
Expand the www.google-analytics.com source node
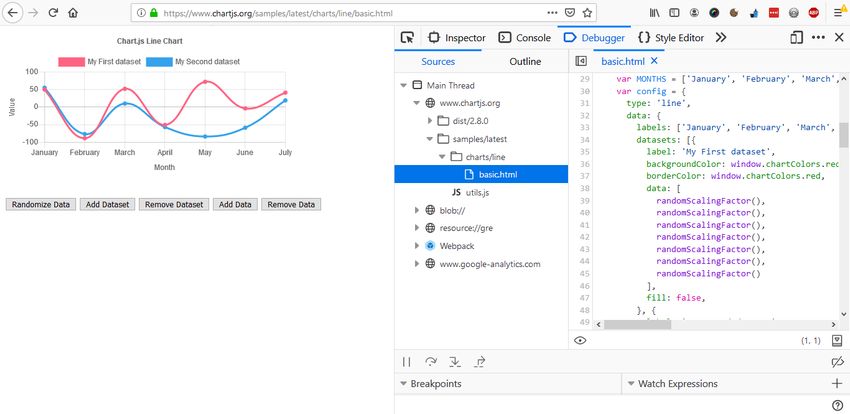click(x=416, y=264)
